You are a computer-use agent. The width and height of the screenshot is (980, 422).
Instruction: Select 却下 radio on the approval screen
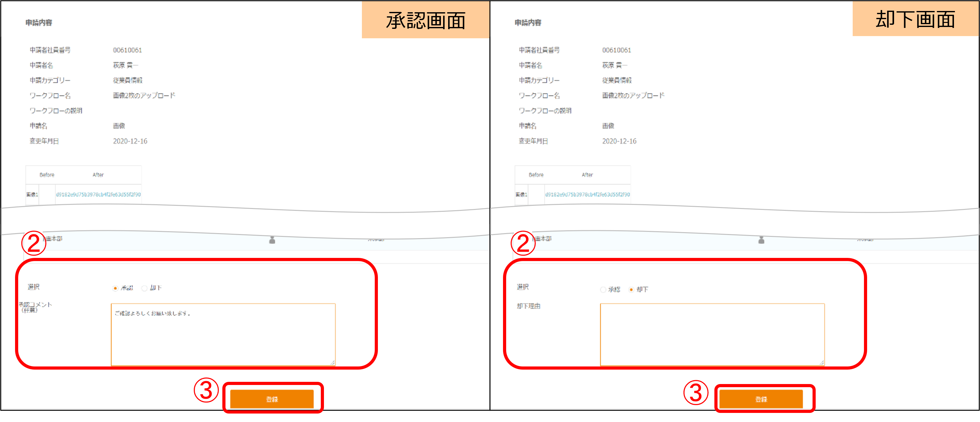click(x=144, y=288)
